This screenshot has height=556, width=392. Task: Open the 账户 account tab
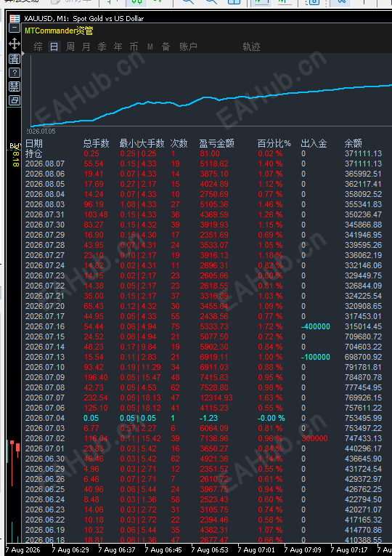(x=188, y=47)
